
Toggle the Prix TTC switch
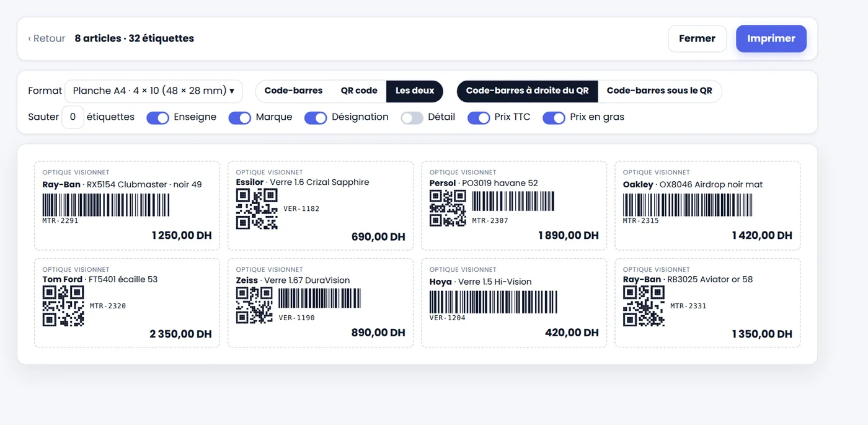(478, 117)
